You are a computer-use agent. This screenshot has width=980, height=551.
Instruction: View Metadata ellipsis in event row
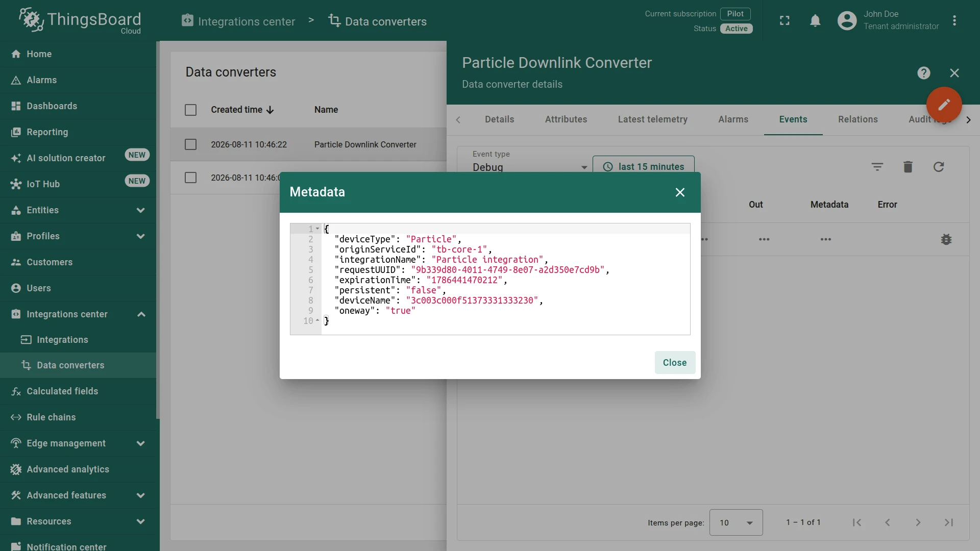click(826, 239)
